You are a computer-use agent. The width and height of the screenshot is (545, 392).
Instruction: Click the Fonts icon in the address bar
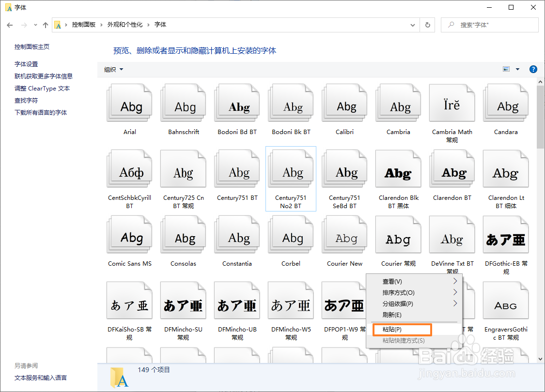(58, 25)
